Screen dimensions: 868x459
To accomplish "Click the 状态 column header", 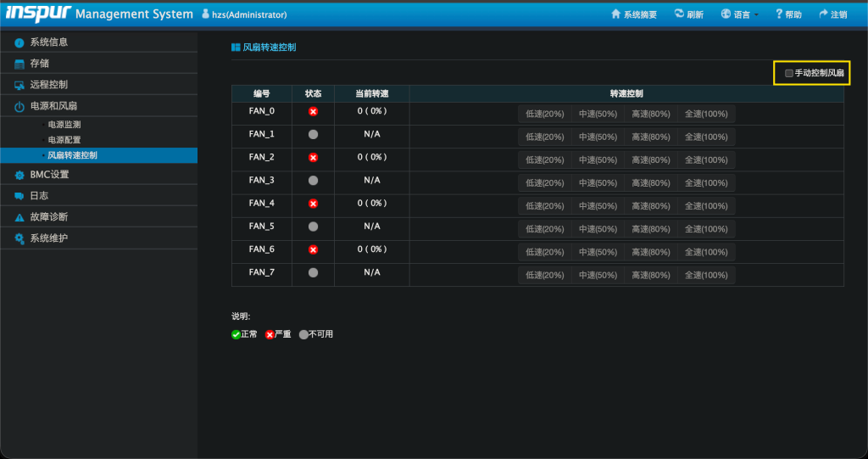I will 314,93.
